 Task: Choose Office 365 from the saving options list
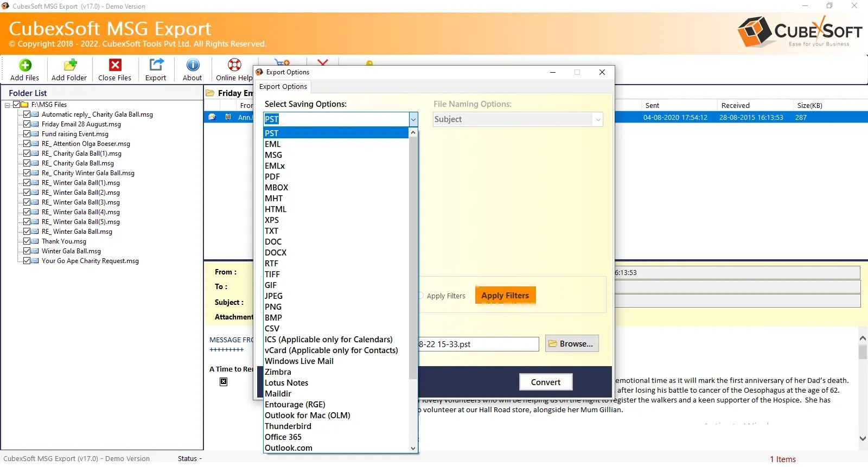point(336,437)
